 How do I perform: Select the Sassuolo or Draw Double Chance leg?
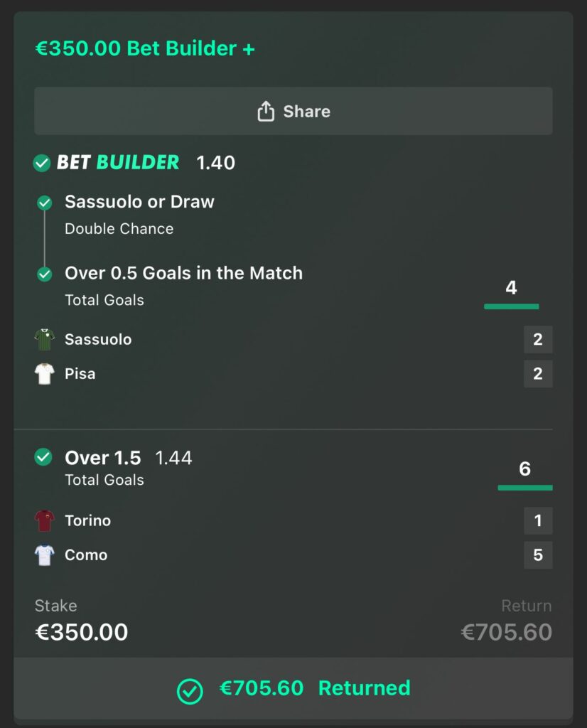(x=139, y=213)
